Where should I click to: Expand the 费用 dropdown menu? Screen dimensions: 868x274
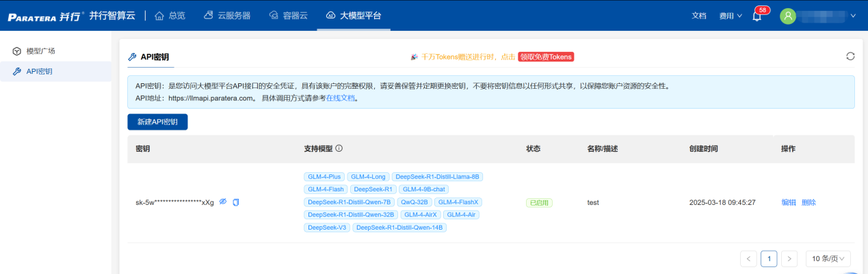coord(731,16)
